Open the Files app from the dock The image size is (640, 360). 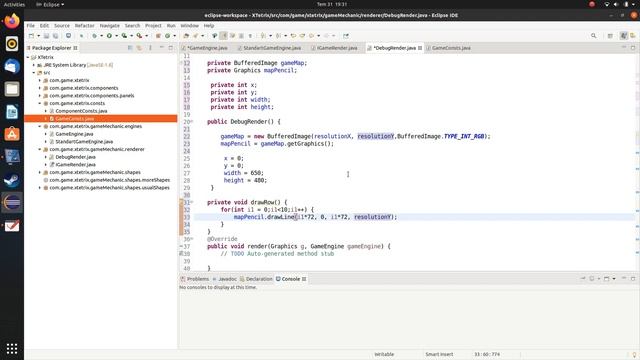pos(12,89)
